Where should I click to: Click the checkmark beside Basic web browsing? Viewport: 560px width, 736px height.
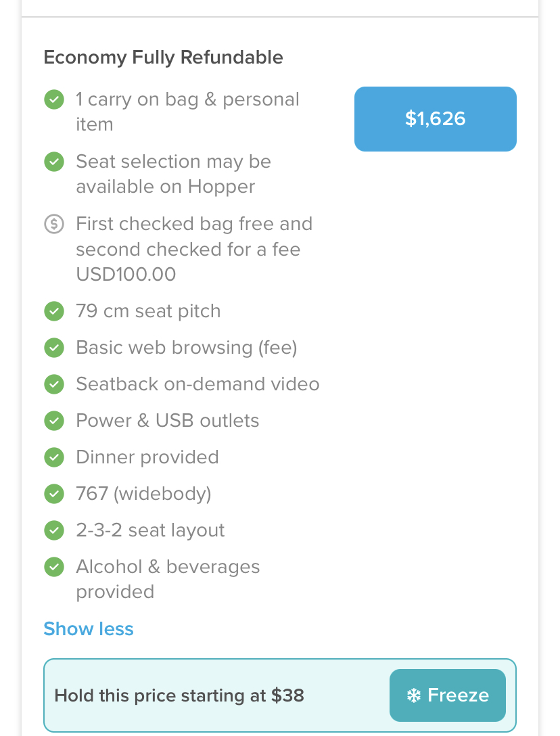pyautogui.click(x=53, y=348)
